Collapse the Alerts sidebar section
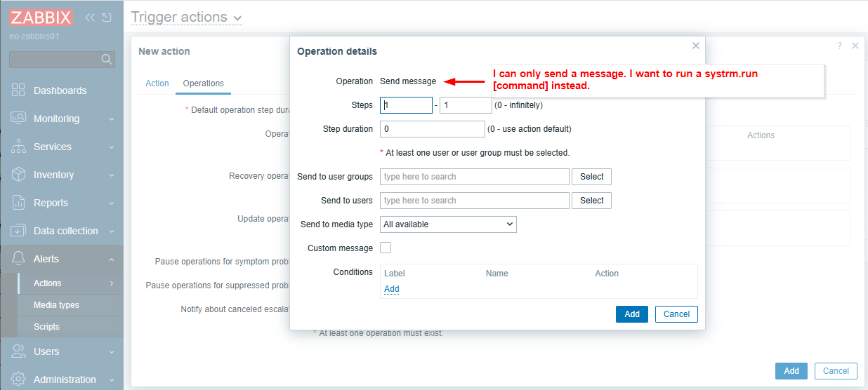This screenshot has width=868, height=390. pos(112,260)
